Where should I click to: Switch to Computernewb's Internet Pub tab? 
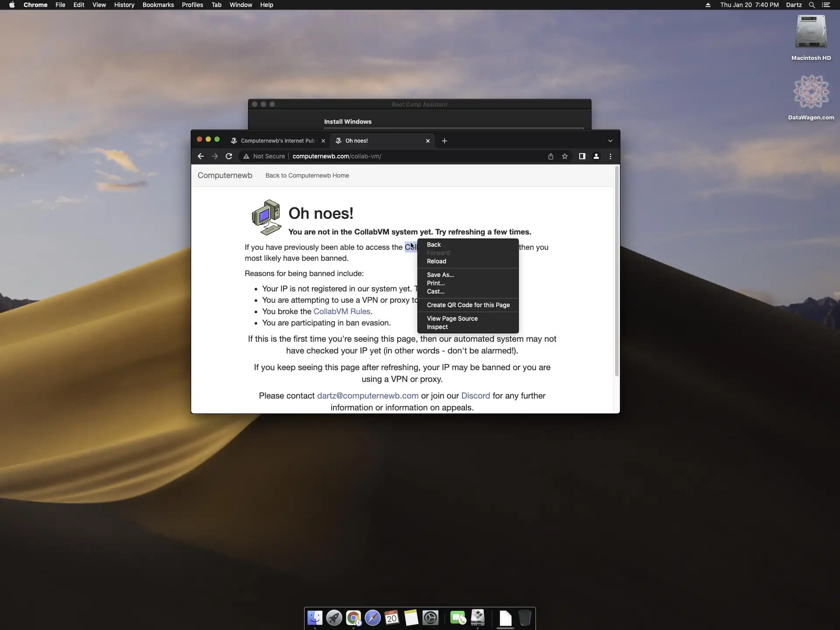pos(277,141)
